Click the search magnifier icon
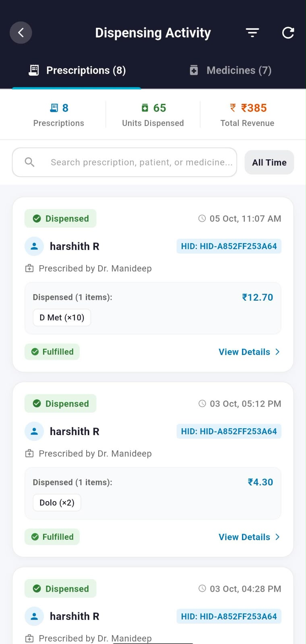306x644 pixels. [29, 162]
